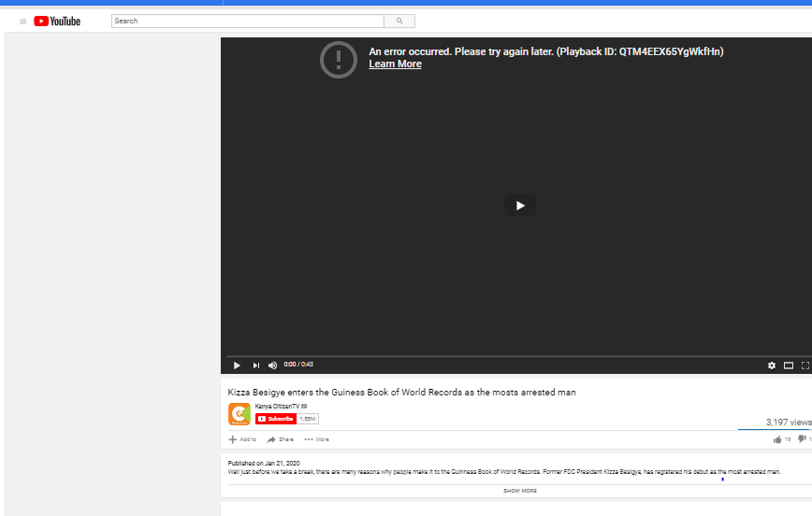Screen dimensions: 812x516
Task: Mute the video volume speaker icon
Action: 272,365
